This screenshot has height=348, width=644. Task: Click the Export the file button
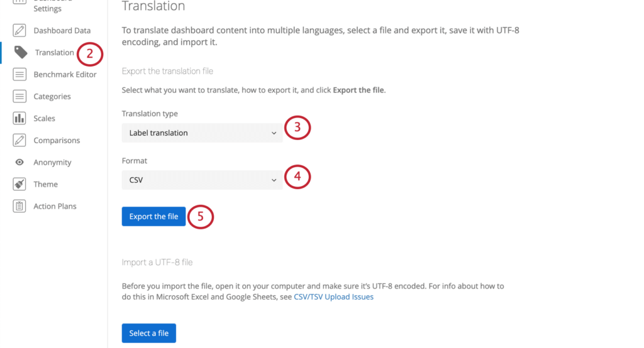[153, 216]
